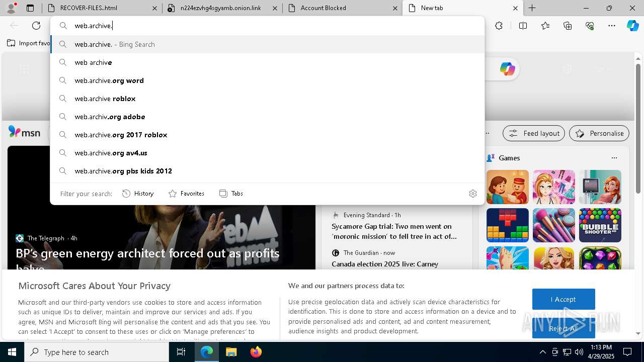The image size is (644, 362).
Task: Open the Games section heading
Action: click(x=509, y=158)
